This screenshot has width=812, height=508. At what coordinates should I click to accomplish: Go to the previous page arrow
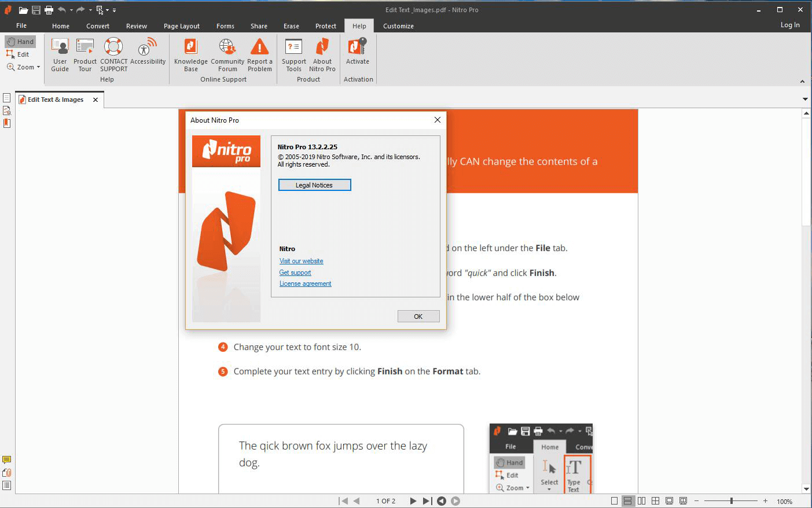tap(357, 501)
